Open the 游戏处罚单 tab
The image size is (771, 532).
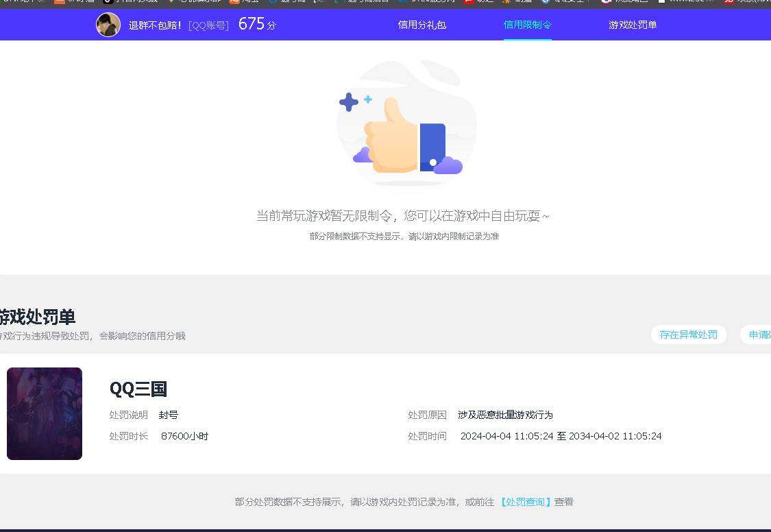(x=632, y=25)
